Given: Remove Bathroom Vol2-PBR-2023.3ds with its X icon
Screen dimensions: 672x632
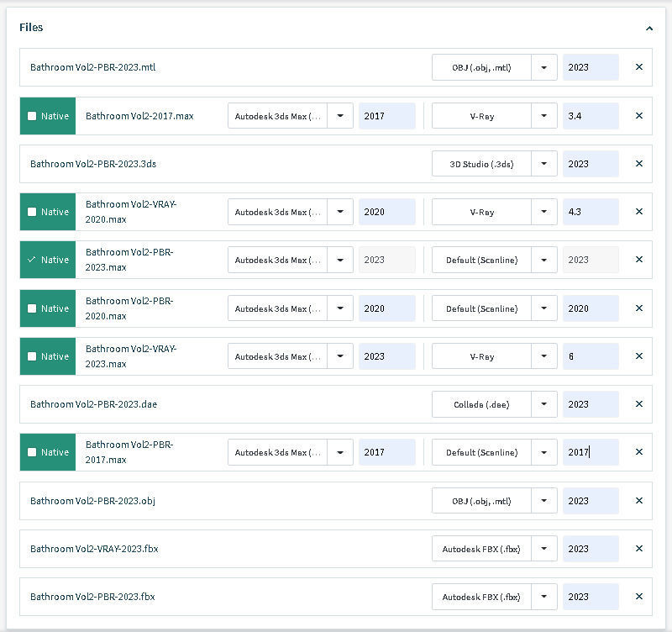Looking at the screenshot, I should click(x=638, y=164).
